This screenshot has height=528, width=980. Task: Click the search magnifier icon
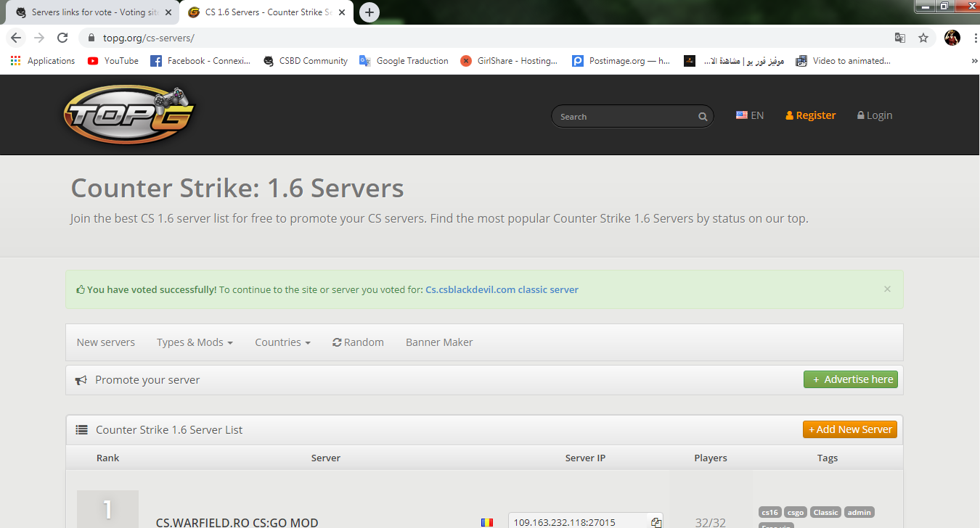(703, 117)
